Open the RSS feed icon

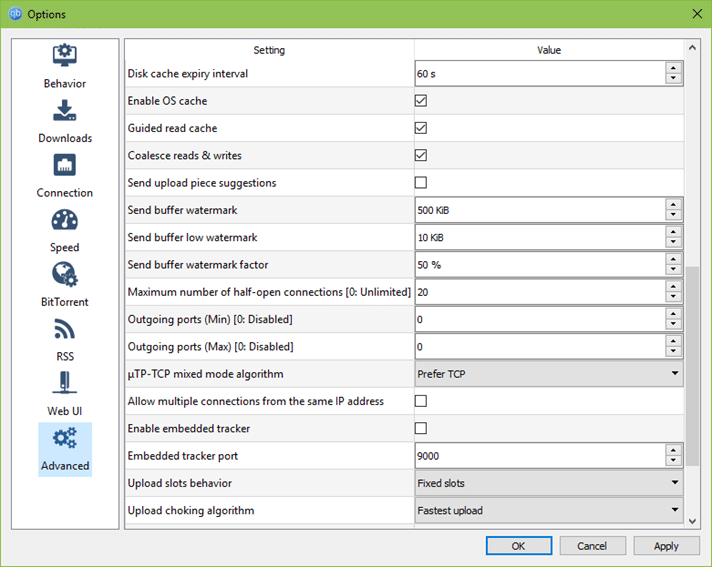[x=64, y=329]
